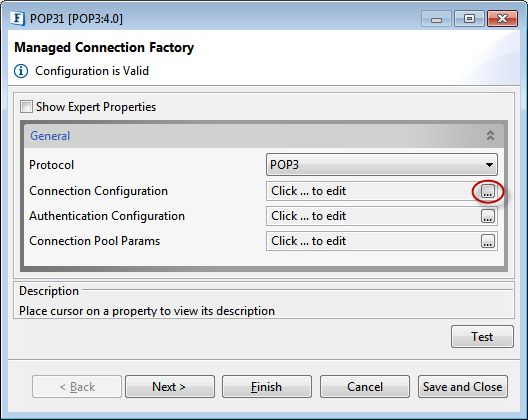Click the Finish button

point(267,387)
